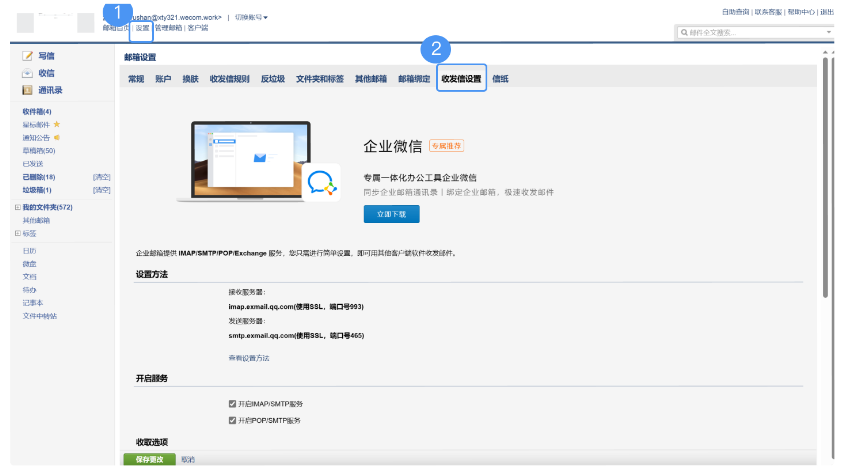This screenshot has width=841, height=472.
Task: Open the 查看设置方法 link
Action: [x=248, y=358]
